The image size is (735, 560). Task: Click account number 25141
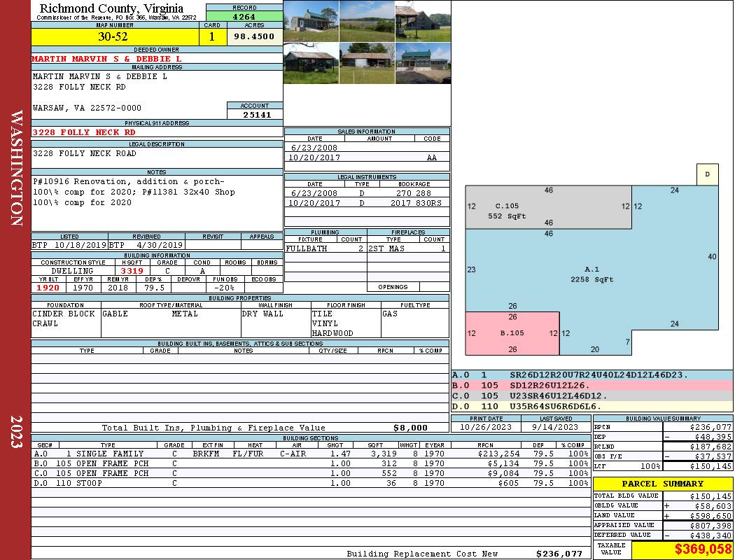(257, 114)
